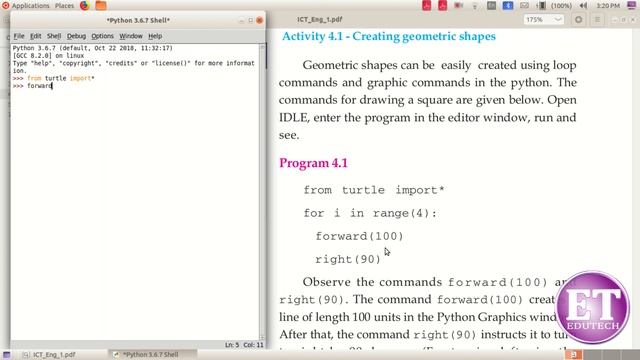Click the first red PDF tray icon
640x360 pixels.
(x=427, y=6)
